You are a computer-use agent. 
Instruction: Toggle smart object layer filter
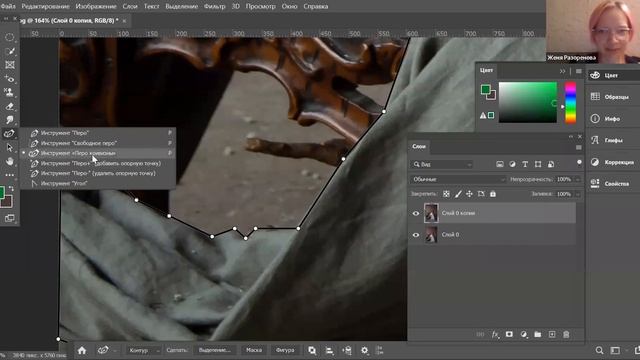click(x=551, y=164)
